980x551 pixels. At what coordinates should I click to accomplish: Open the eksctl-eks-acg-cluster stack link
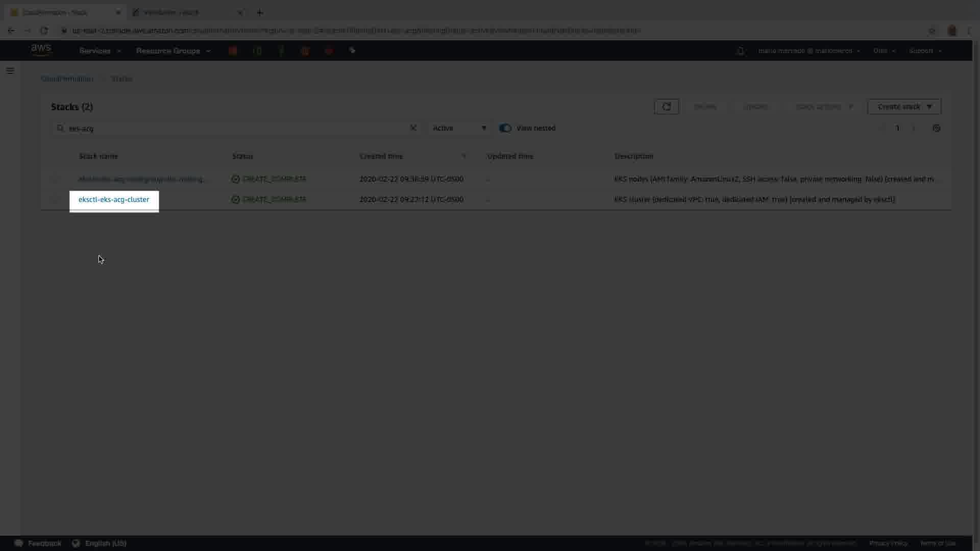point(114,199)
